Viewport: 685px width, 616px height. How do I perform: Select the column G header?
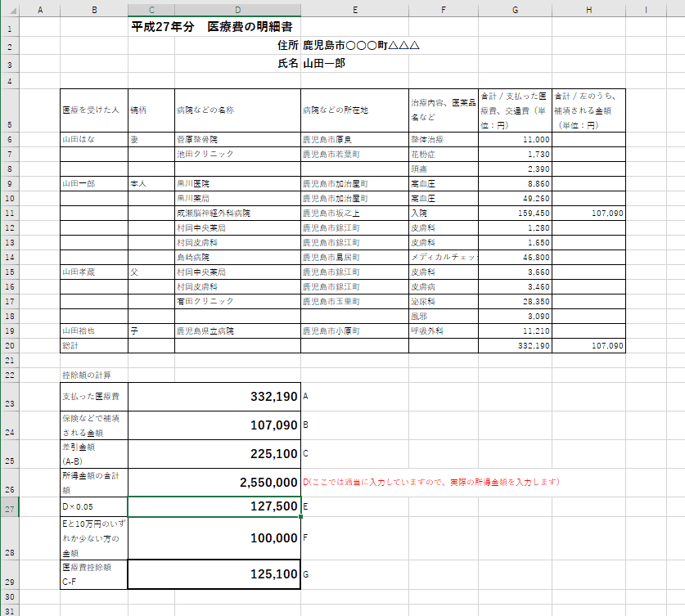[515, 10]
